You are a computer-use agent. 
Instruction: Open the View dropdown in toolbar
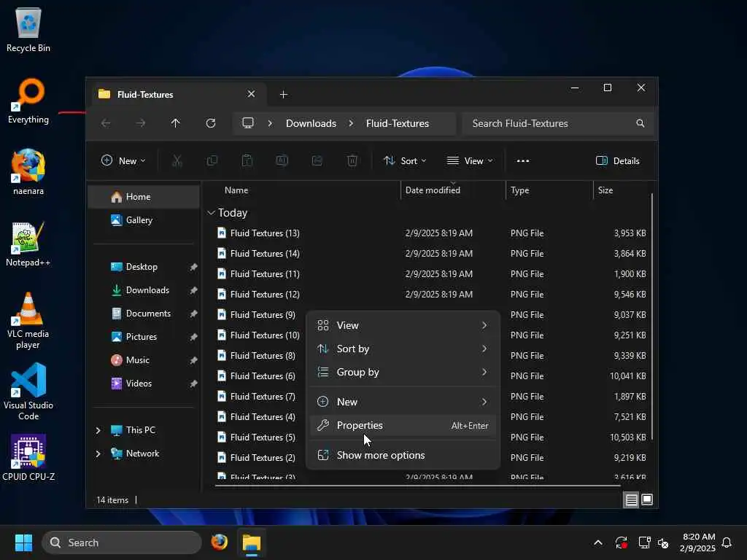click(469, 161)
